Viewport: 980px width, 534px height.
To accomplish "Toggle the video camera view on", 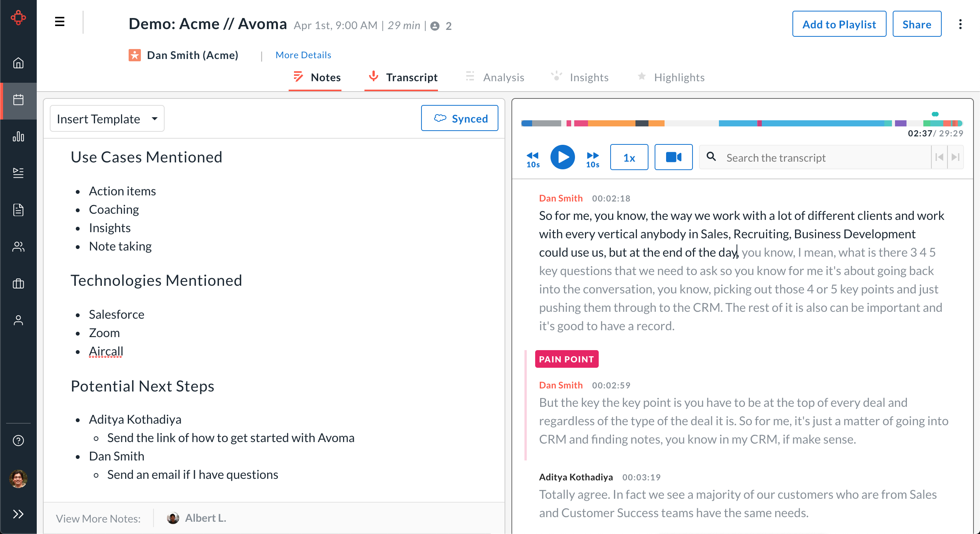I will tap(674, 157).
